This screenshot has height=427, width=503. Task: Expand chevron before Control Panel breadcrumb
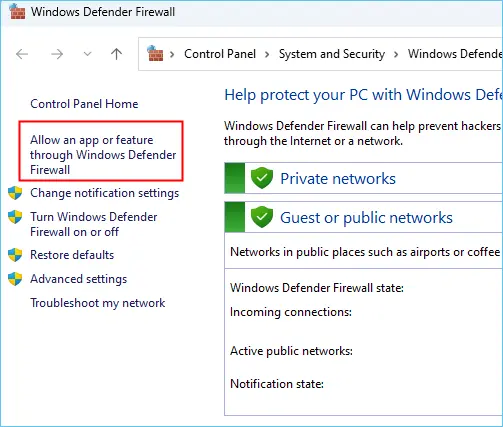pos(172,54)
